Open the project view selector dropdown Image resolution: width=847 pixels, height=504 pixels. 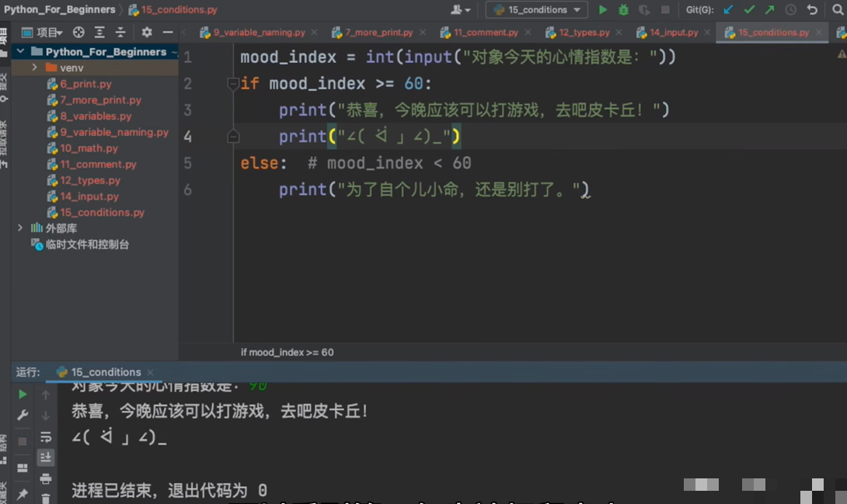pyautogui.click(x=49, y=33)
